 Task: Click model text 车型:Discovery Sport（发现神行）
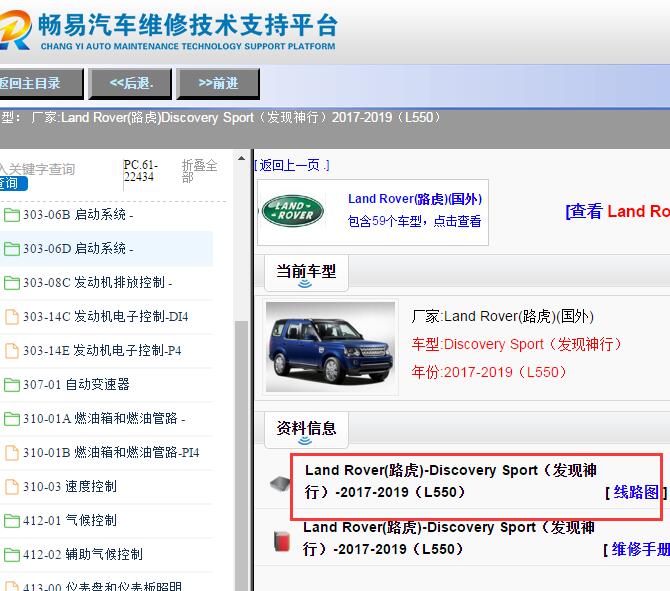pos(517,344)
